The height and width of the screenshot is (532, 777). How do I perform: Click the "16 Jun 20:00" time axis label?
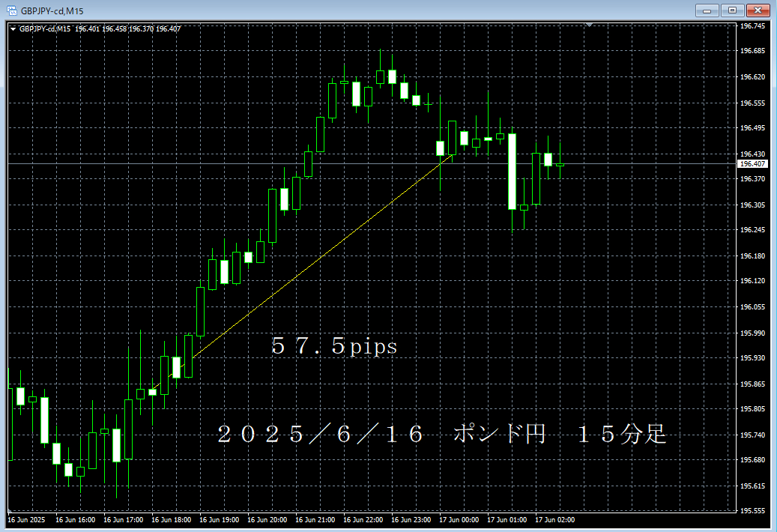click(267, 519)
